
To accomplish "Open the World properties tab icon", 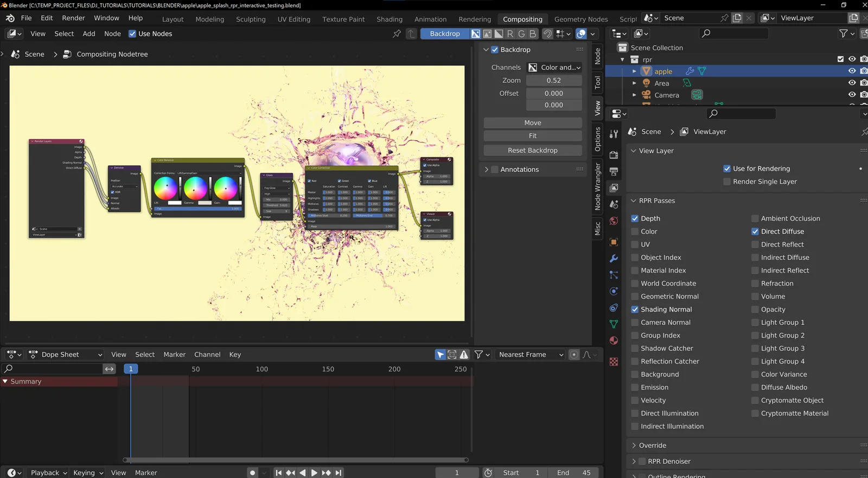I will coord(614,221).
